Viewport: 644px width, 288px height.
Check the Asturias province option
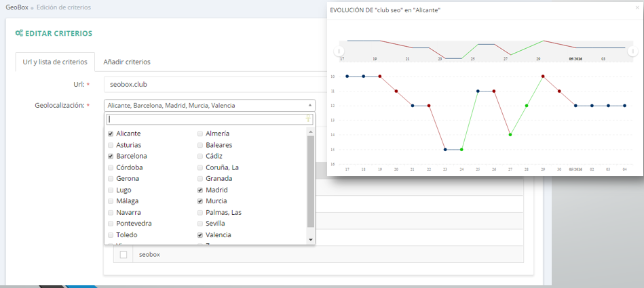[111, 145]
